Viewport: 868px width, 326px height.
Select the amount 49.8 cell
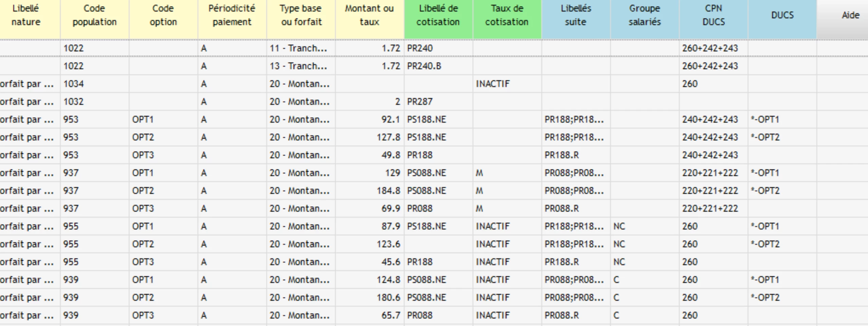pyautogui.click(x=369, y=155)
